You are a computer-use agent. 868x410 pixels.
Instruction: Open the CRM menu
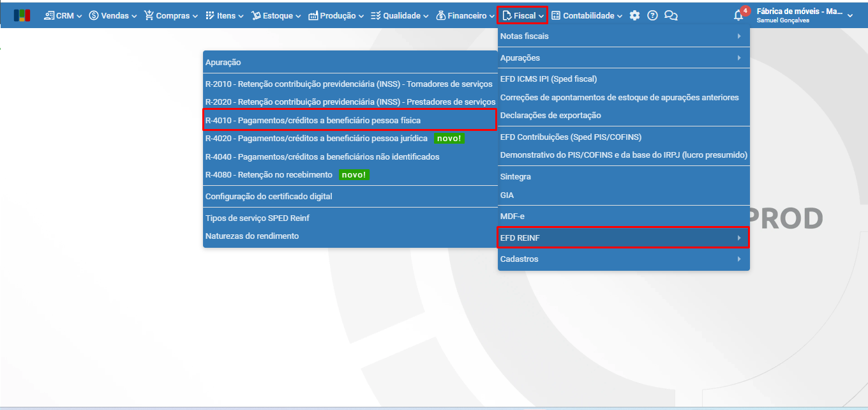pyautogui.click(x=63, y=15)
